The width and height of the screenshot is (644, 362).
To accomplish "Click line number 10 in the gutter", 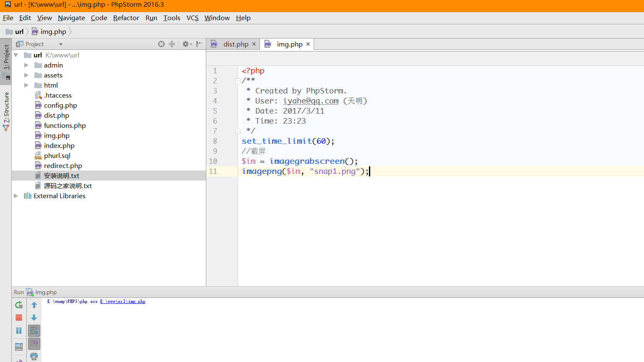I will pos(213,161).
